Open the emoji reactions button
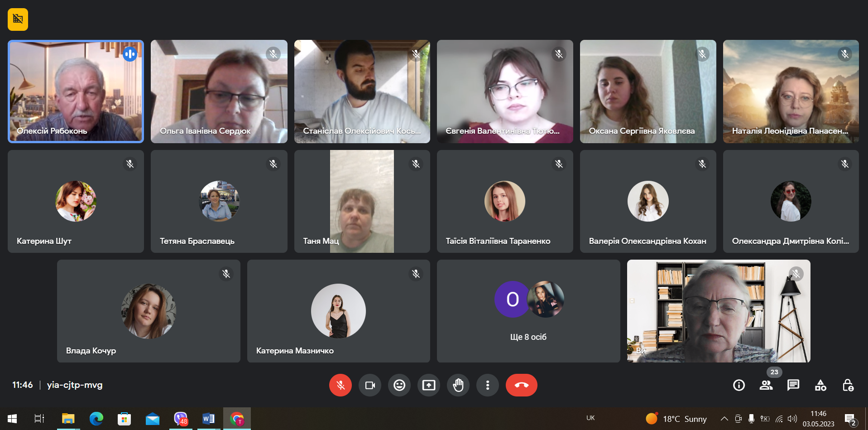 click(x=399, y=385)
